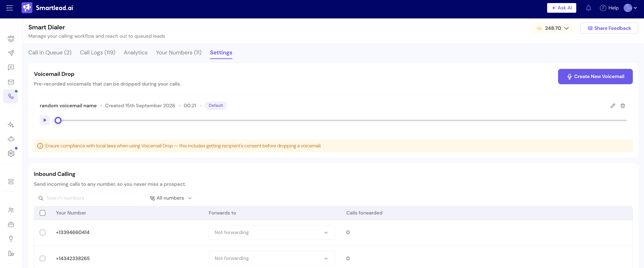Delete the voicemail with trash icon
The height and width of the screenshot is (268, 644).
pyautogui.click(x=623, y=105)
